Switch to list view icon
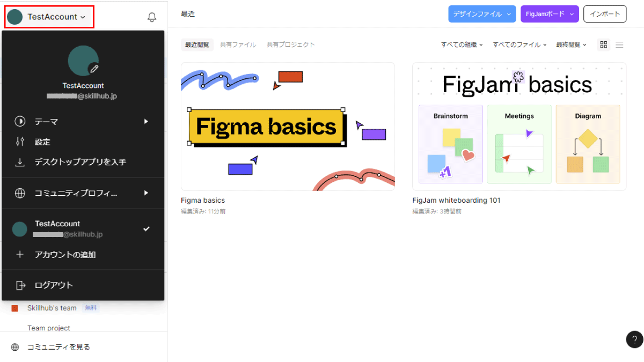 619,45
